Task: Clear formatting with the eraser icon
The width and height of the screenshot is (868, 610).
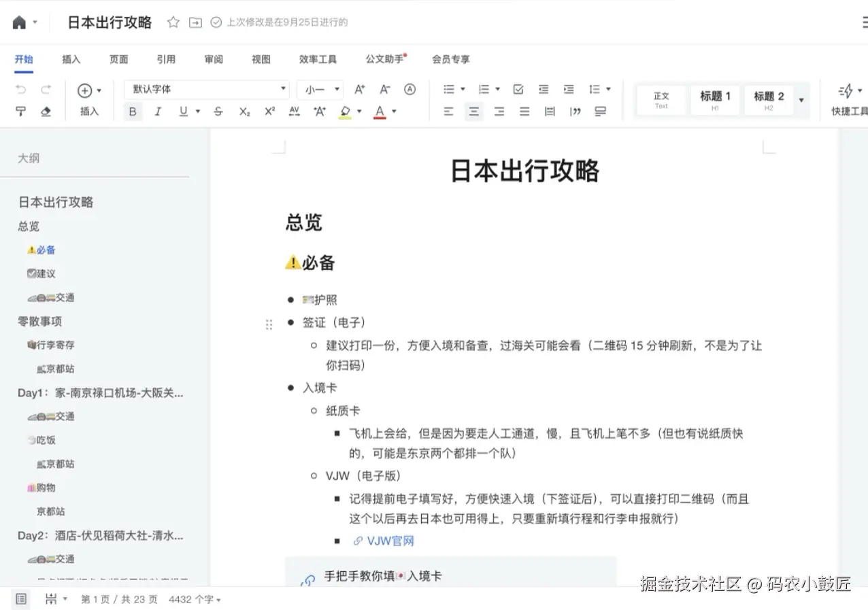Action: pos(46,112)
